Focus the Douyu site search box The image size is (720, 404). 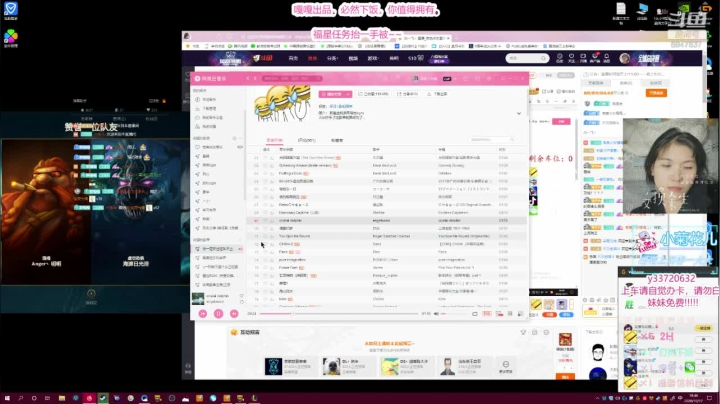pos(527,58)
